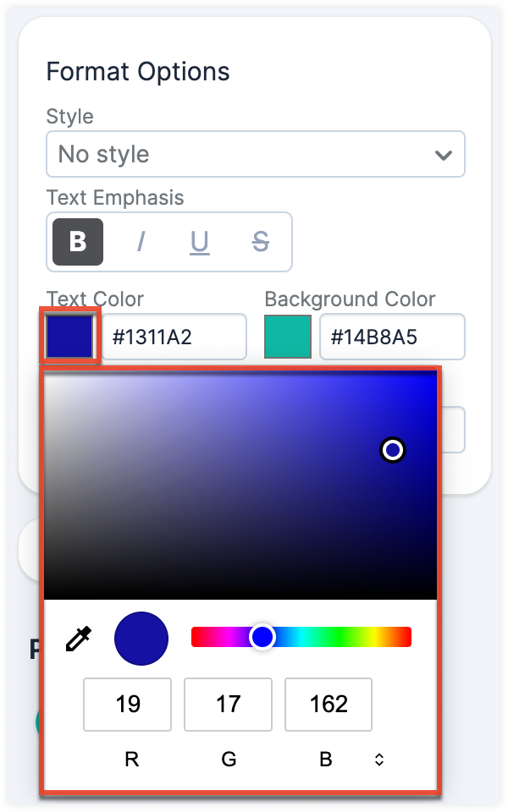The image size is (508, 812).
Task: Click the color mode switcher stepper arrows
Action: tap(378, 760)
